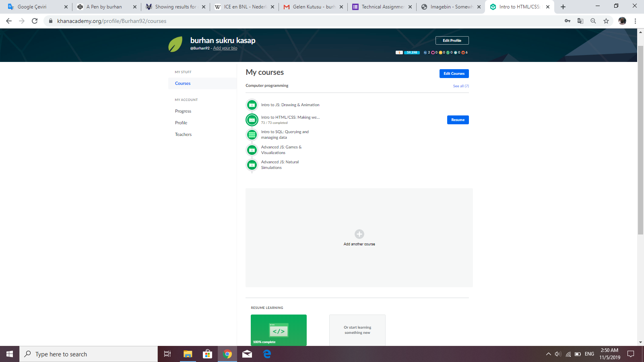Click the Edit Courses button
The height and width of the screenshot is (362, 644).
click(454, 74)
